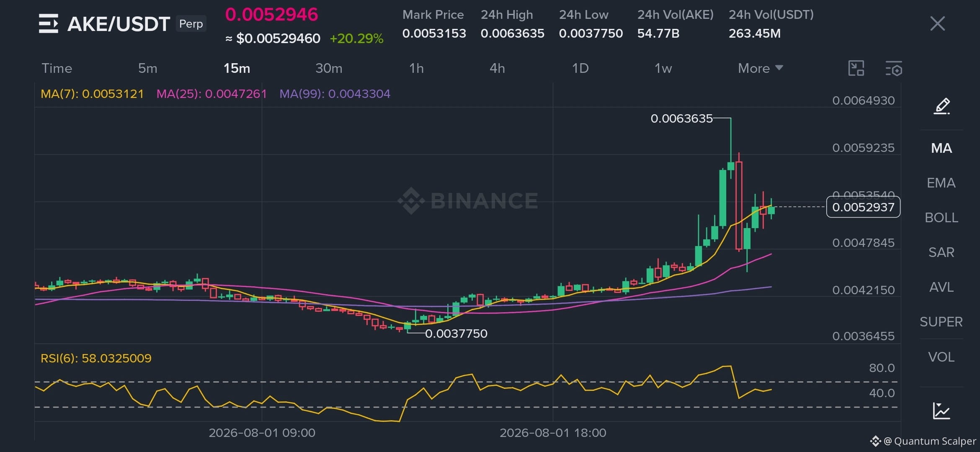Select the Time chart interval
Viewport: 980px width, 452px height.
click(57, 68)
